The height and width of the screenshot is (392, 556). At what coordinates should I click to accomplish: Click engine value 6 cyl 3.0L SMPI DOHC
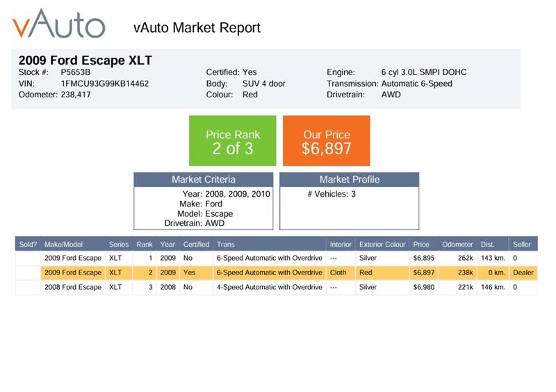[424, 72]
